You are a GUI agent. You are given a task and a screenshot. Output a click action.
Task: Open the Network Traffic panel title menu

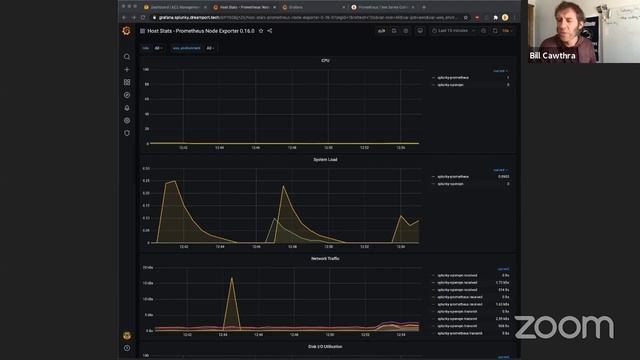pyautogui.click(x=325, y=259)
